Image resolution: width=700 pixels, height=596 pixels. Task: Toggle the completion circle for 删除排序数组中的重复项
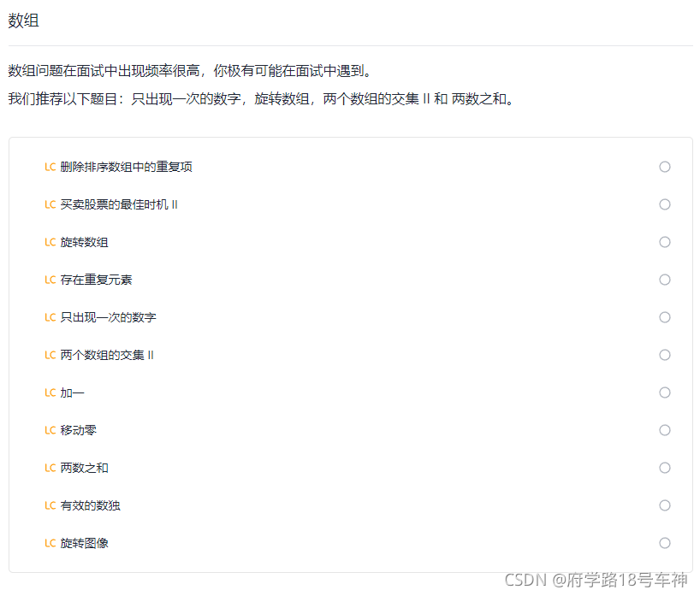[665, 167]
